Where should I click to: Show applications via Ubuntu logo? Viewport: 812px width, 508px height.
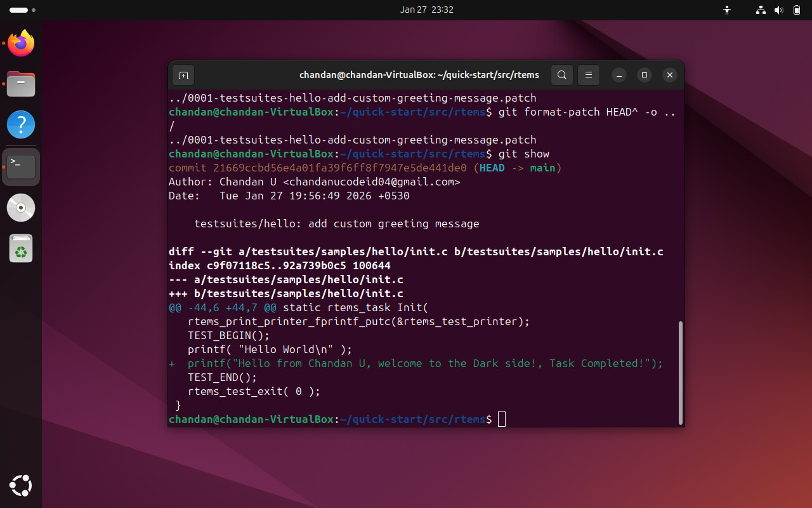coord(21,486)
